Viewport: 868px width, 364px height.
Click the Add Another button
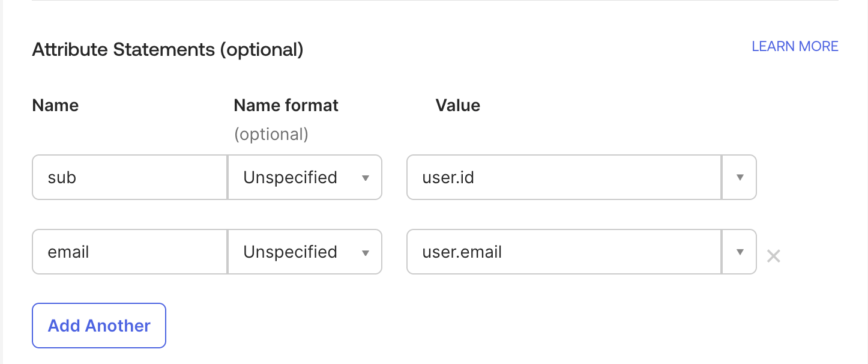(x=98, y=325)
